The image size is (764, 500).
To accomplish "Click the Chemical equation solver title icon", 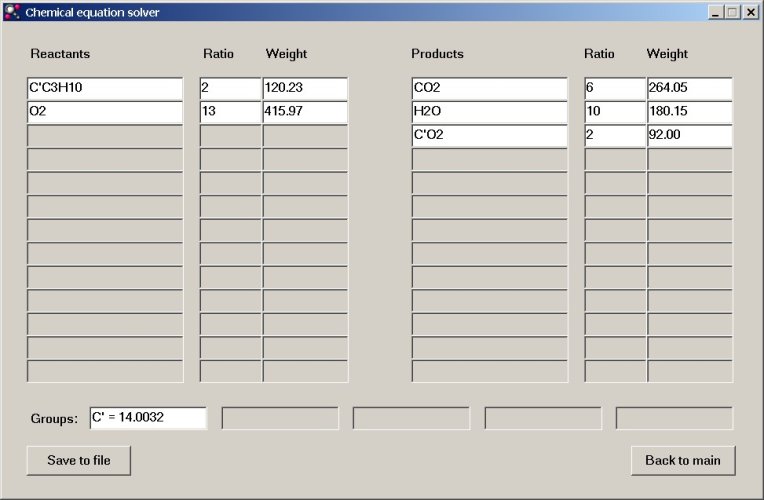I will 12,12.
